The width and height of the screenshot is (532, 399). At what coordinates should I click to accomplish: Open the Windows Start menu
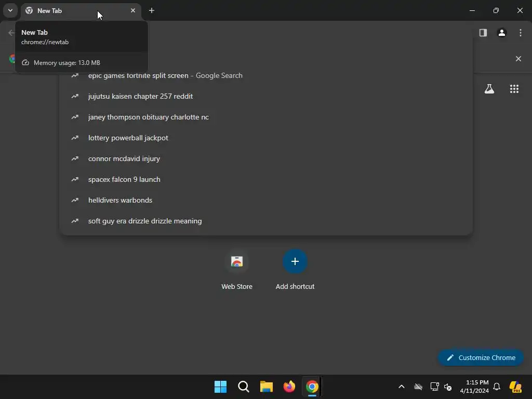click(x=220, y=387)
